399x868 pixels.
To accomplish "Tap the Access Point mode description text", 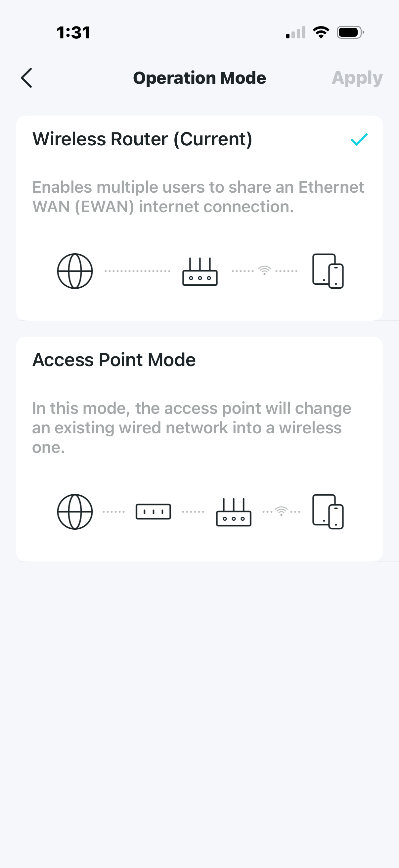I will click(x=192, y=428).
